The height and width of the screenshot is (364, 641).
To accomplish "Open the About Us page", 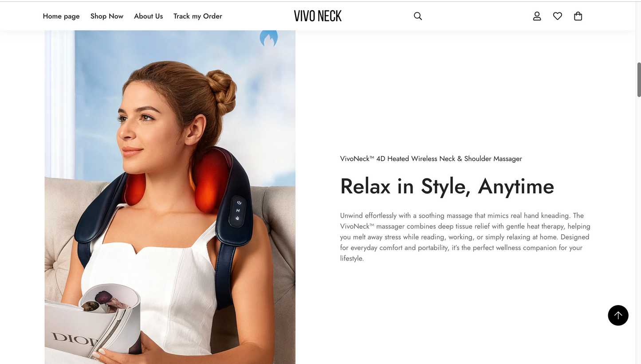I will 148,16.
